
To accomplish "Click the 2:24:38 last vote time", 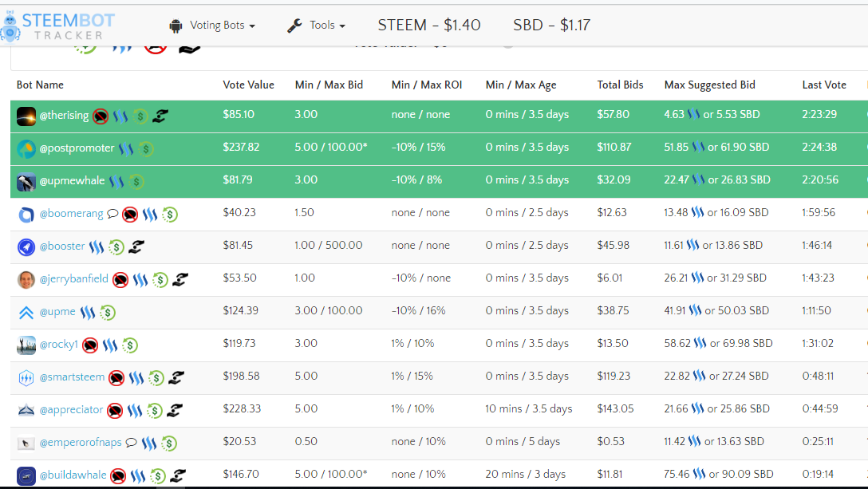I will [820, 148].
